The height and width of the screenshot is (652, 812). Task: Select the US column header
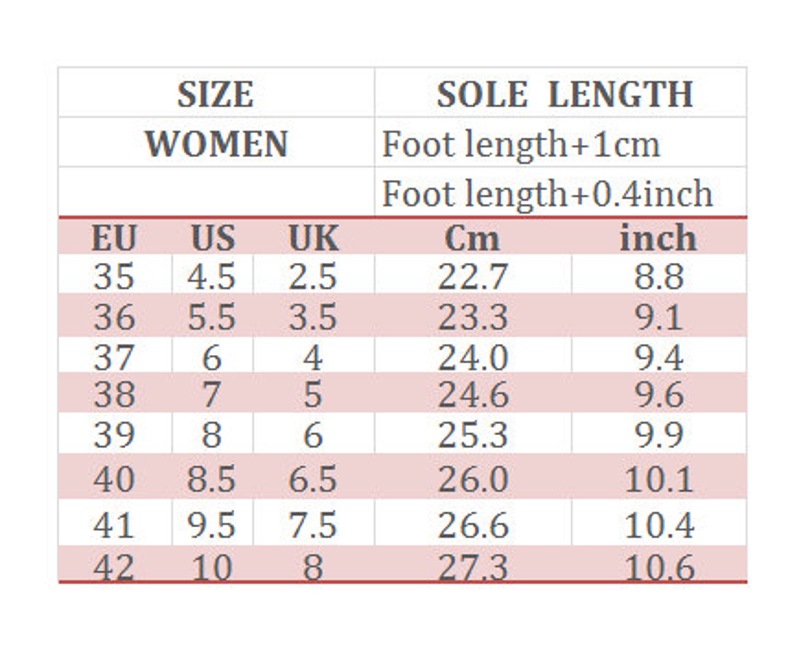[x=213, y=237]
